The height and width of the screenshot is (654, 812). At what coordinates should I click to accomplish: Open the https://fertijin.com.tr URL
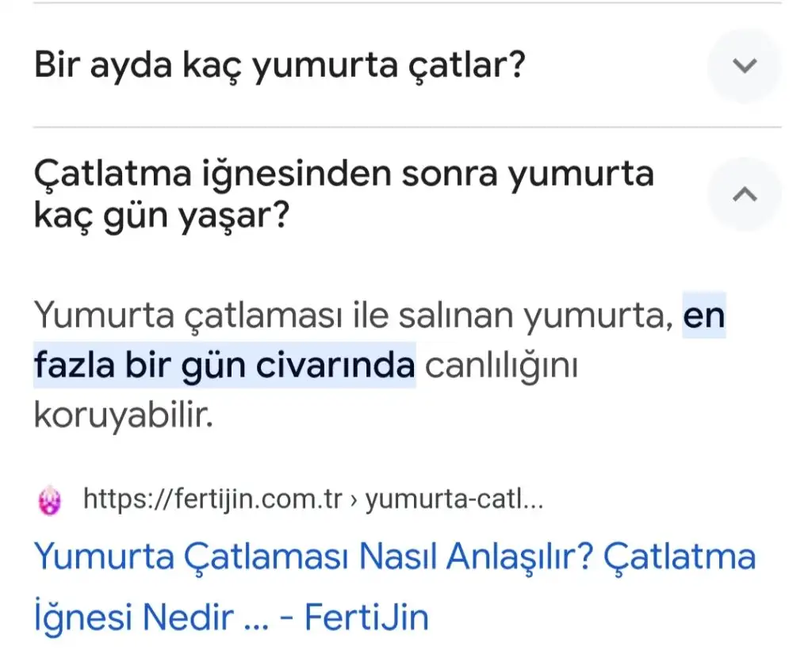pyautogui.click(x=213, y=500)
